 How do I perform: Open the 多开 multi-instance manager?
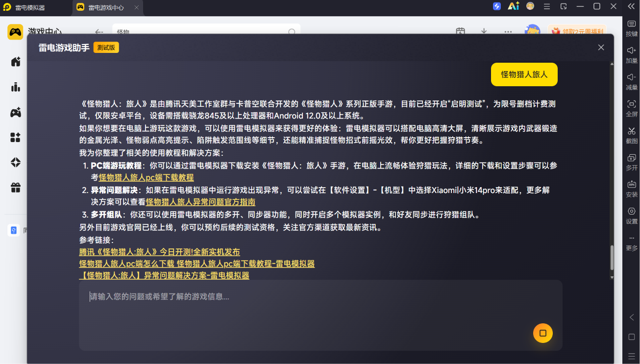point(632,162)
